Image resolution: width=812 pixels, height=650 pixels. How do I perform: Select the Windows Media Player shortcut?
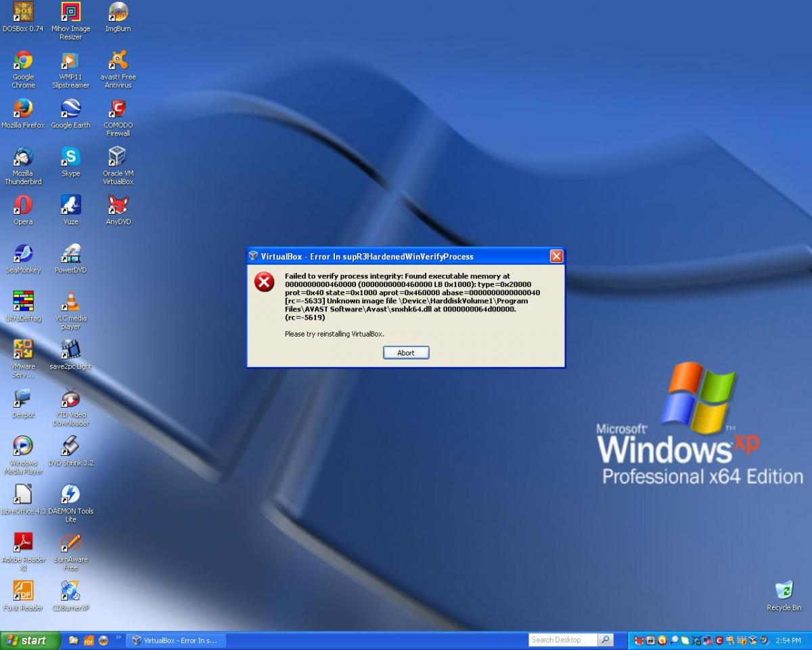tap(23, 455)
